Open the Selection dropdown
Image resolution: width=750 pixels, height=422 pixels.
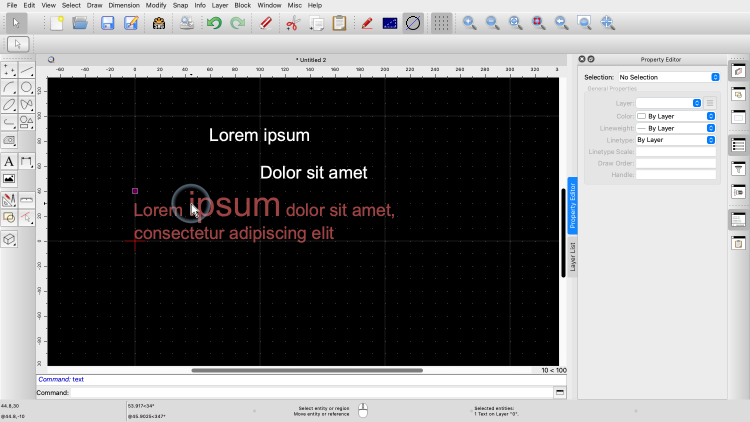[668, 77]
